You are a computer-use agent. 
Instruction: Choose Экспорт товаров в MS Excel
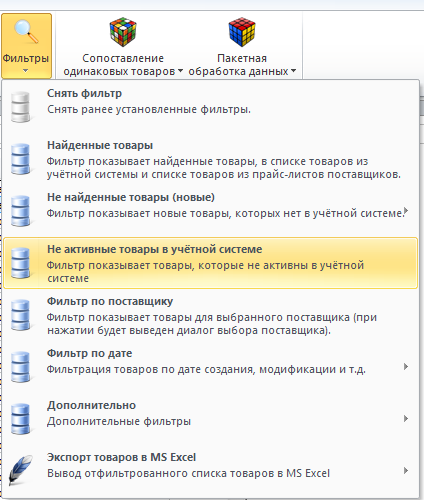(x=210, y=471)
